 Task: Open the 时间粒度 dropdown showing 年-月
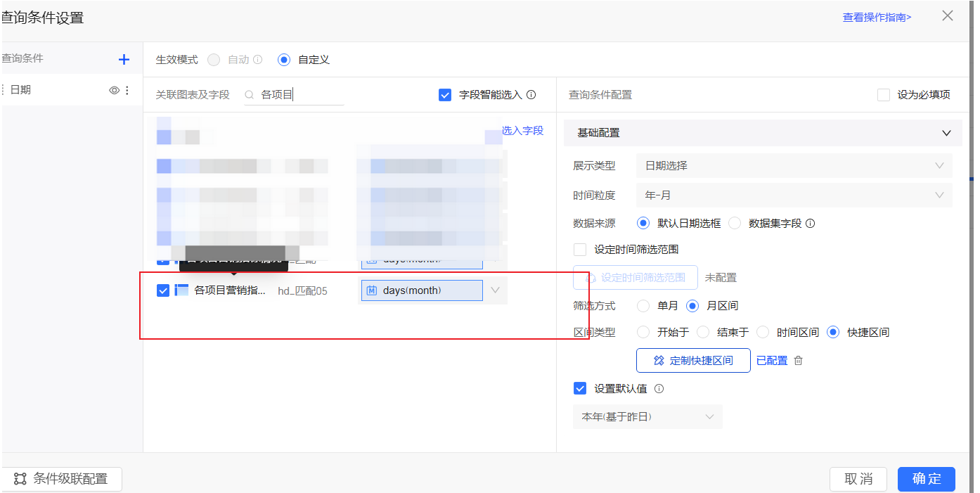coord(794,196)
